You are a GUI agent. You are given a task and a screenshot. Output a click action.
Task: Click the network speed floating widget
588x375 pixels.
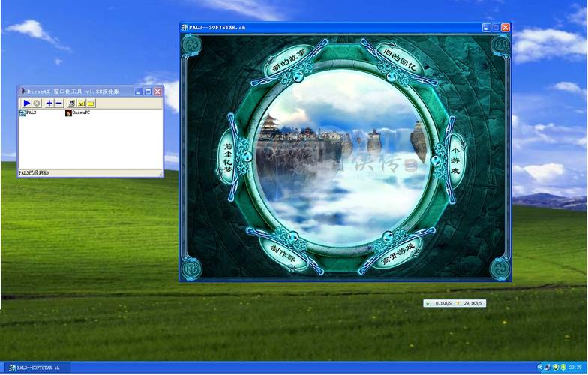point(454,303)
